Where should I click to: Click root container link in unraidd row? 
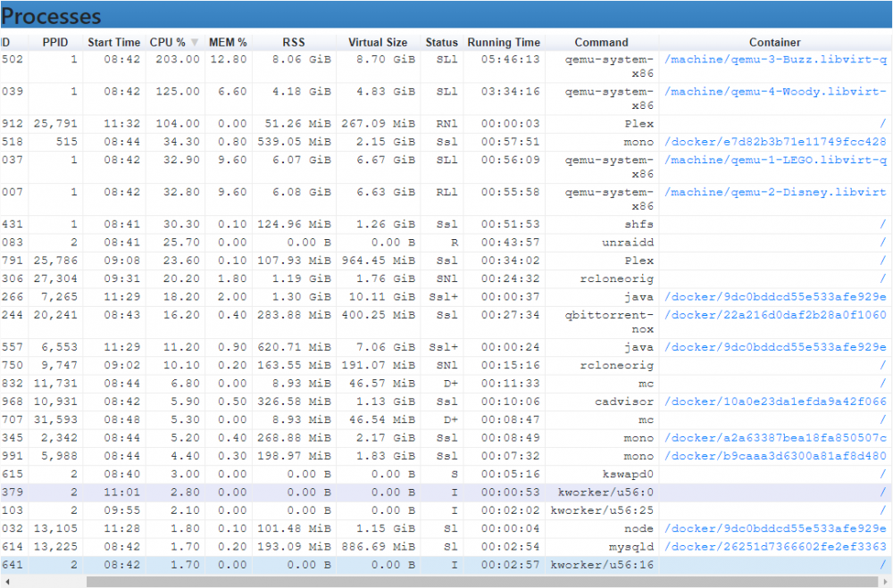pyautogui.click(x=883, y=243)
